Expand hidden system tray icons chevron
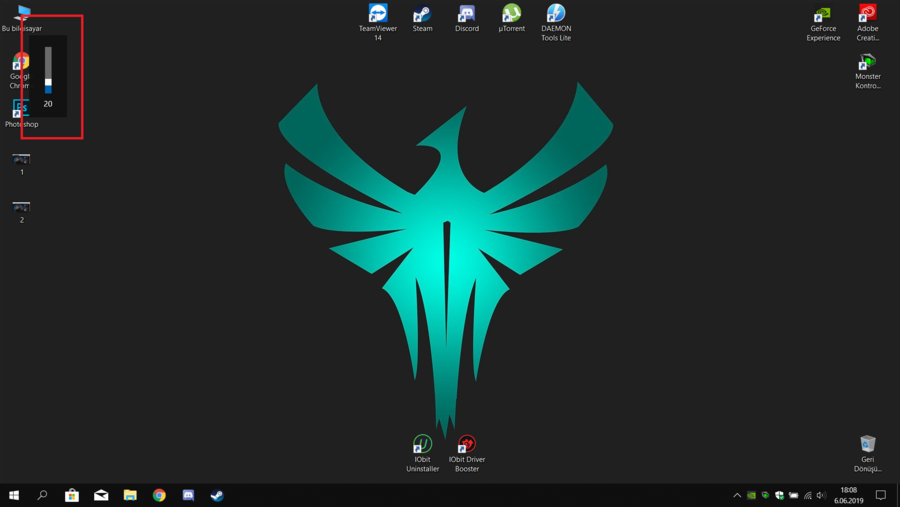This screenshot has height=507, width=900. pos(737,495)
